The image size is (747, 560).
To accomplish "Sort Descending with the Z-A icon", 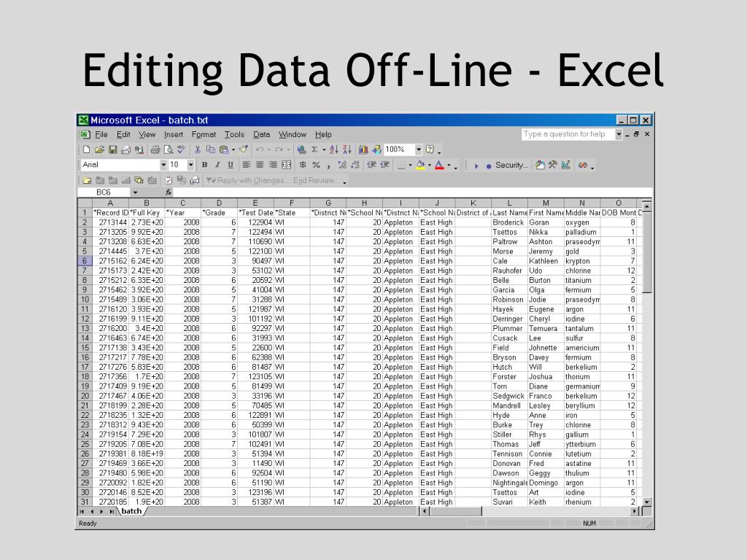I will pos(347,150).
